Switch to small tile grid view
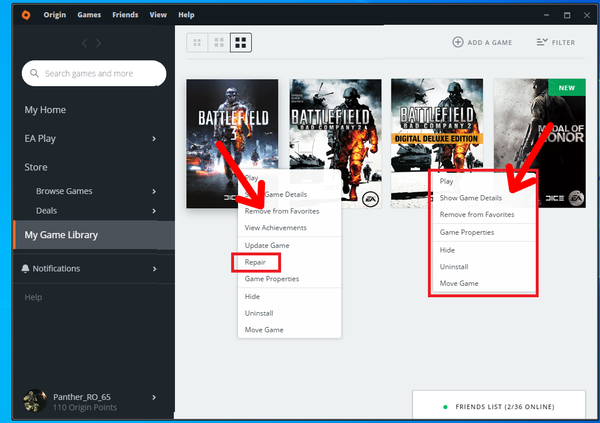Screen dimensions: 600x423 [x=197, y=42]
